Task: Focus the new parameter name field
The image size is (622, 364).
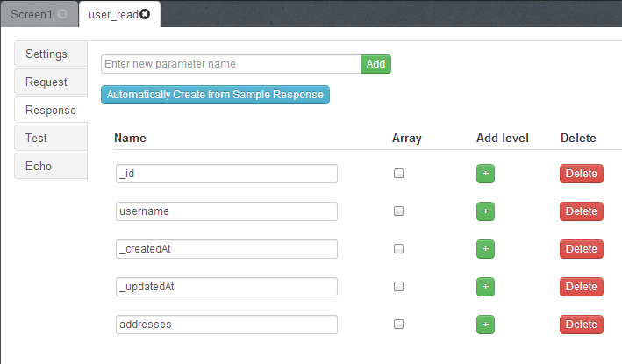Action: coord(231,64)
